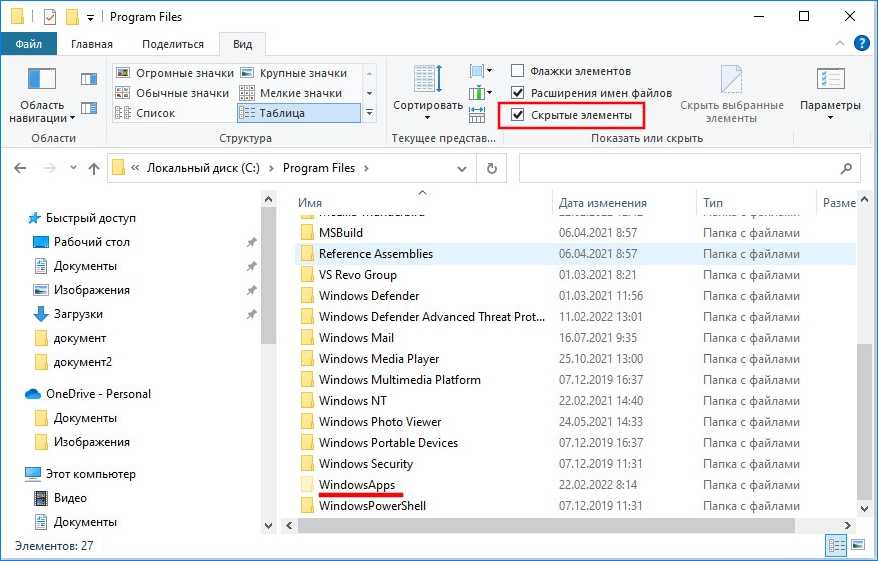Click the address bar refresh icon
878x561 pixels.
pyautogui.click(x=490, y=168)
